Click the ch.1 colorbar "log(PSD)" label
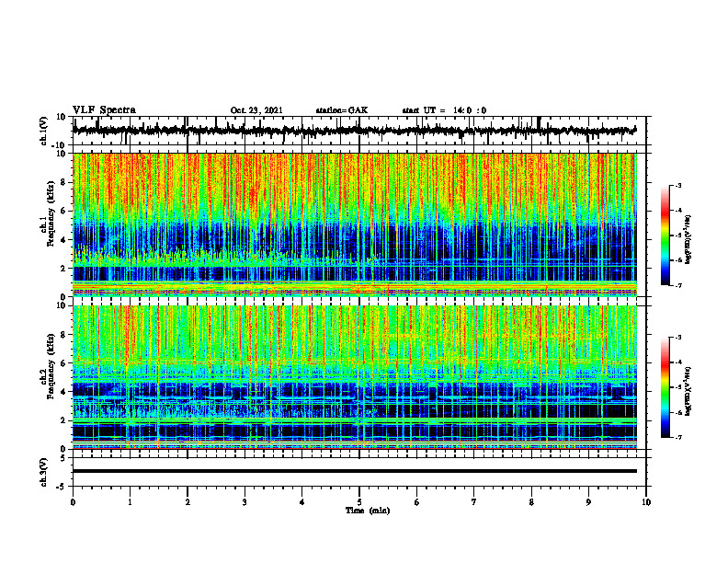This screenshot has height=563, width=728. point(688,239)
